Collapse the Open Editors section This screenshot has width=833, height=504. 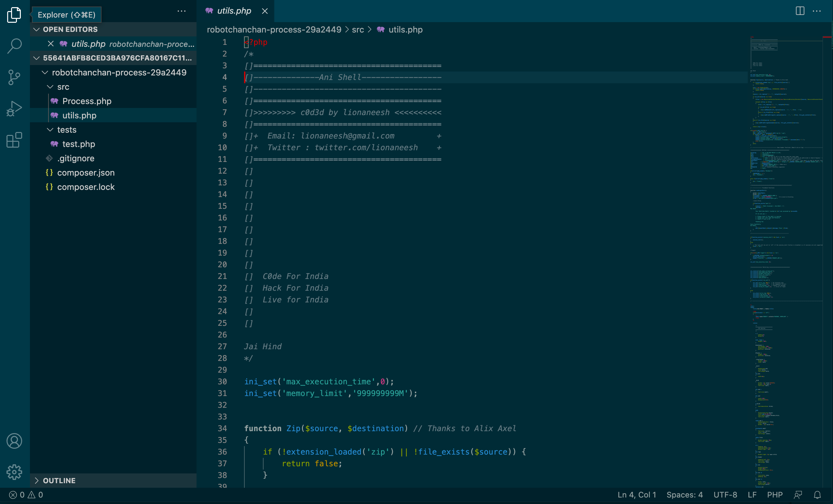(36, 29)
